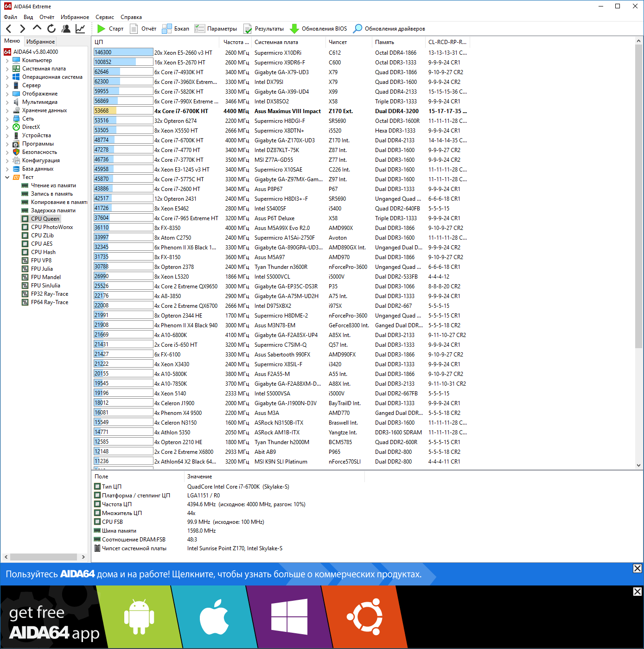Collapse the Тест tree node
This screenshot has width=644, height=649.
click(x=7, y=177)
